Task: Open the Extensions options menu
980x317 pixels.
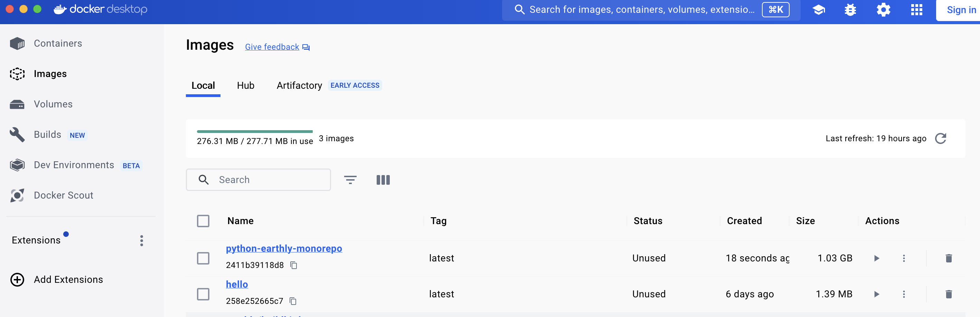Action: [142, 240]
